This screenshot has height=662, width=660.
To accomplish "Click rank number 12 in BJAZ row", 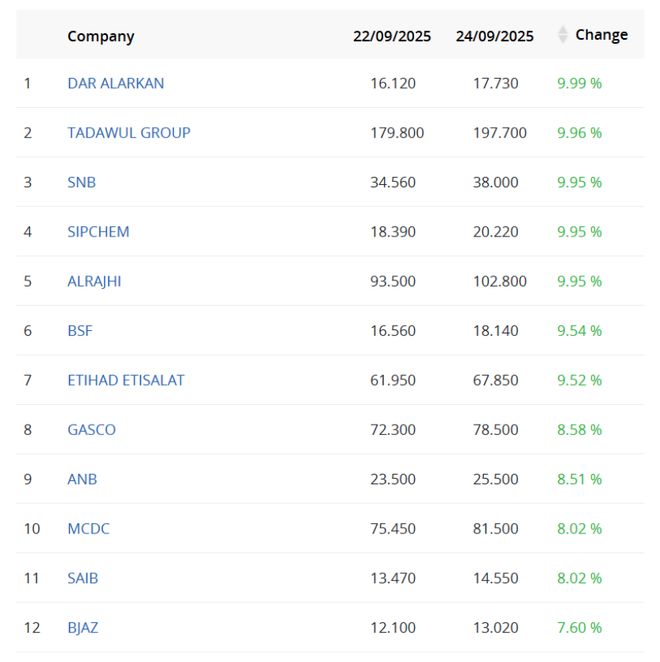I will [x=32, y=627].
